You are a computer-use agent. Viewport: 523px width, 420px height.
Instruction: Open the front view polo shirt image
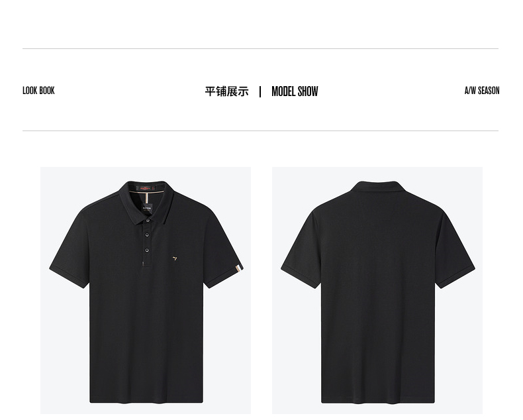[146, 290]
